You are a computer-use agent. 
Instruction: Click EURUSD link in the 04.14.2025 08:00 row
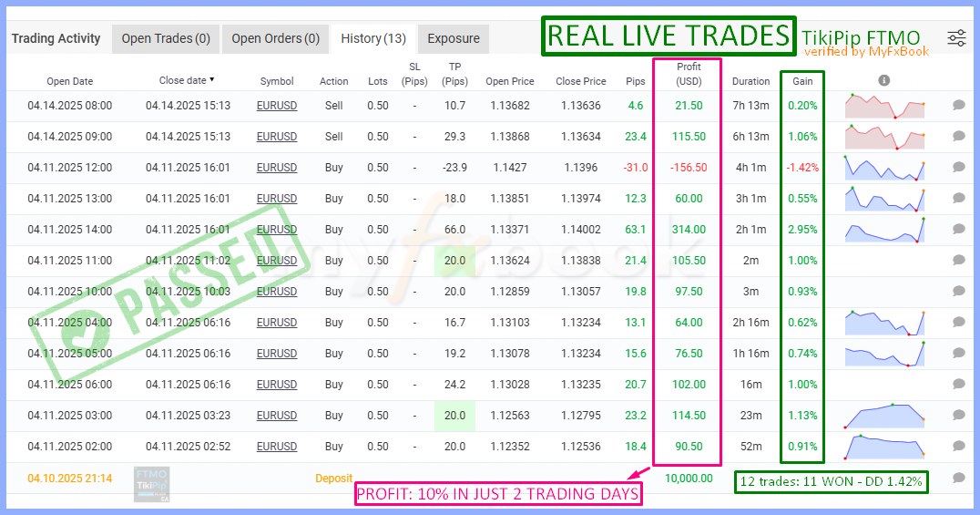[x=277, y=106]
